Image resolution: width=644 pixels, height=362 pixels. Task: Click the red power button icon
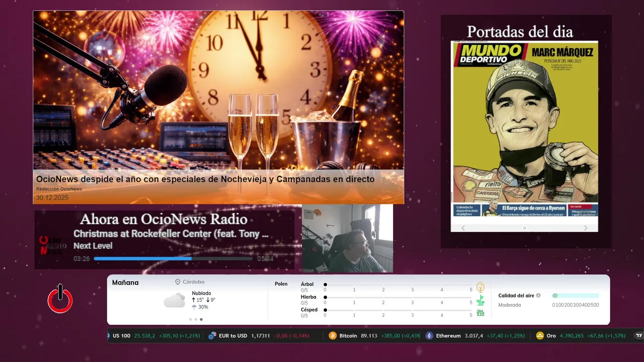tap(60, 299)
